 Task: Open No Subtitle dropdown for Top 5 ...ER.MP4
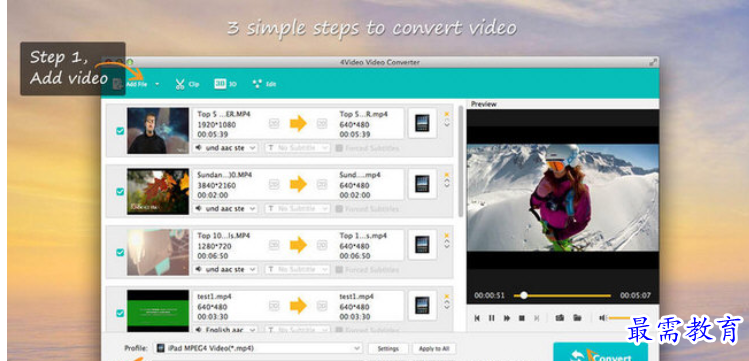coord(298,148)
